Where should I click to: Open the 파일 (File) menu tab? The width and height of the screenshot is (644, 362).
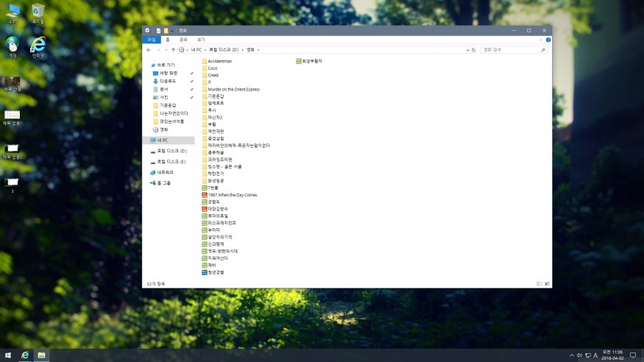pos(152,40)
